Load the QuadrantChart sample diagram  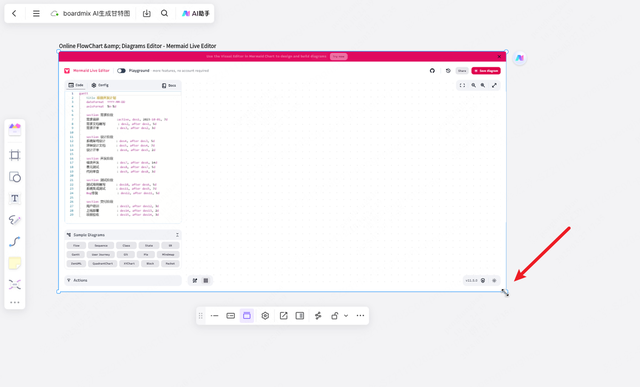[x=102, y=263]
